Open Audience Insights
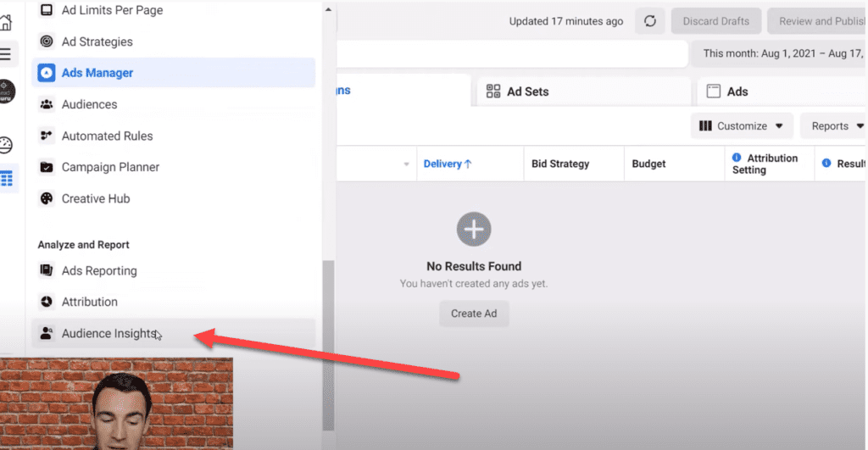Image resolution: width=868 pixels, height=450 pixels. tap(173, 333)
